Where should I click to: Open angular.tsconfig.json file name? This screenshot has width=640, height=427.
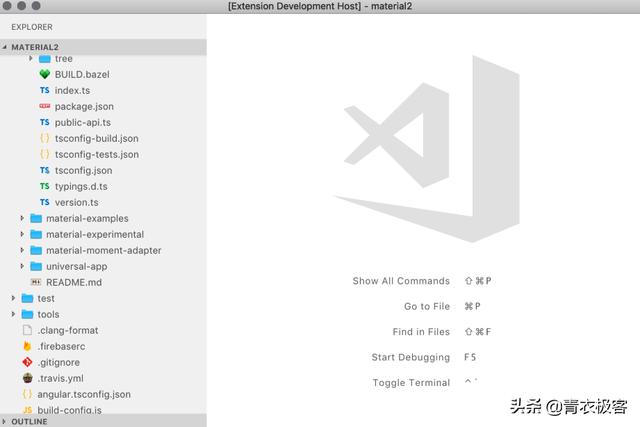[x=84, y=394]
